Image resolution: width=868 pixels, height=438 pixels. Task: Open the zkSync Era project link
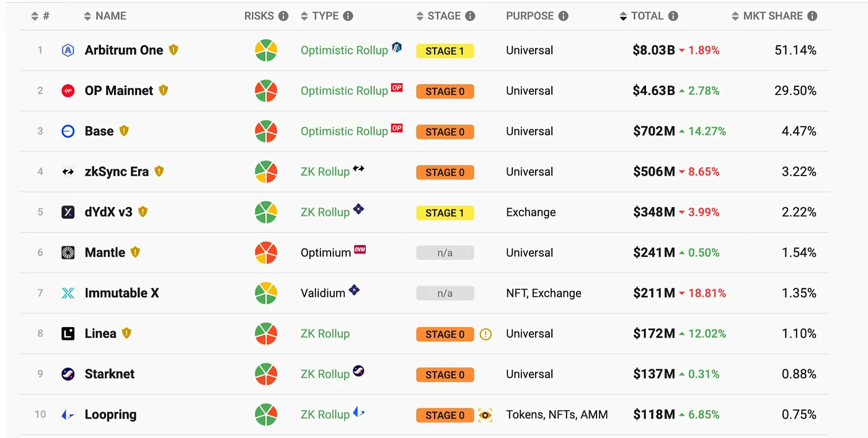[x=117, y=172]
